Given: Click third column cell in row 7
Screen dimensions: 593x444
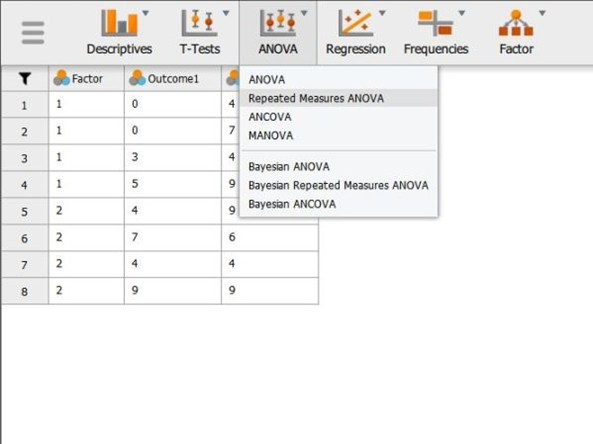Looking at the screenshot, I should 270,264.
